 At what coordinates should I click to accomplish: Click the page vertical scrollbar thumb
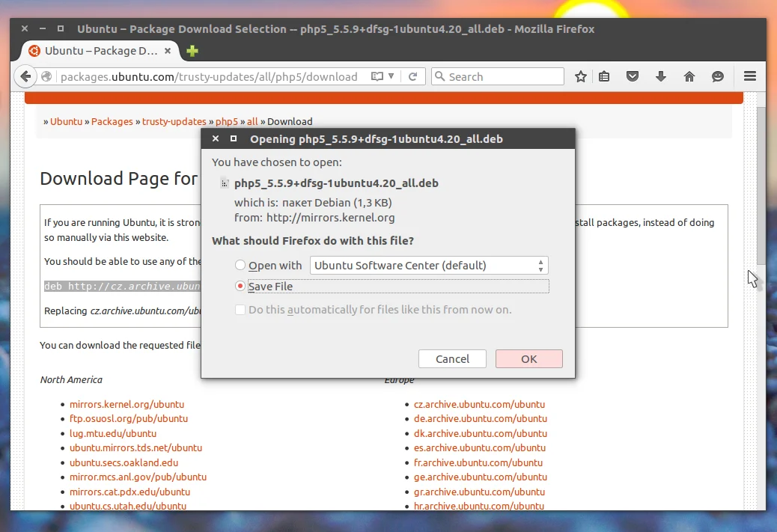(x=761, y=186)
